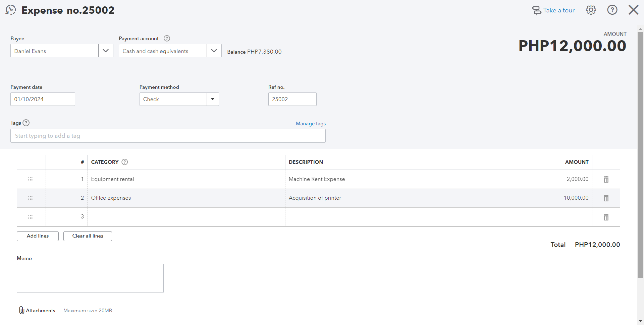Click the Take a tour signpost icon
644x325 pixels.
(x=537, y=10)
